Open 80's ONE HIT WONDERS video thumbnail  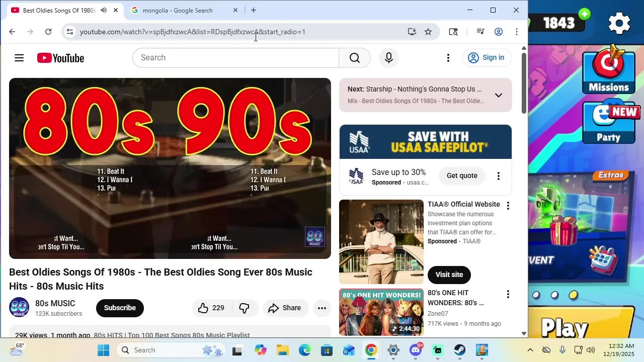381,312
